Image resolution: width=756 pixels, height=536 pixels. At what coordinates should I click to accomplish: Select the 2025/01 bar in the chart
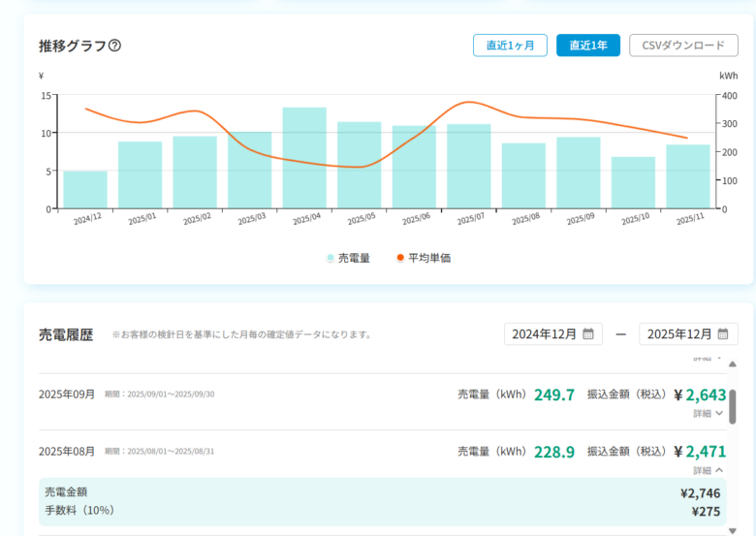[141, 175]
